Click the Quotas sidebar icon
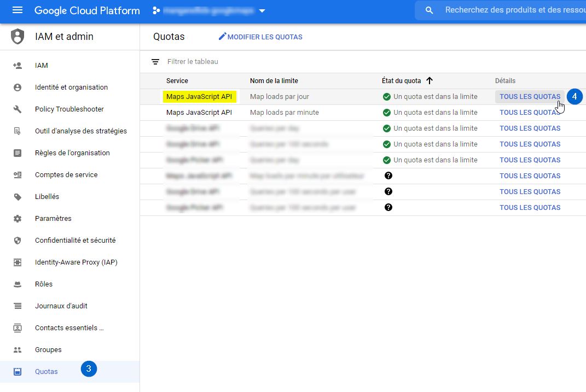 (18, 371)
